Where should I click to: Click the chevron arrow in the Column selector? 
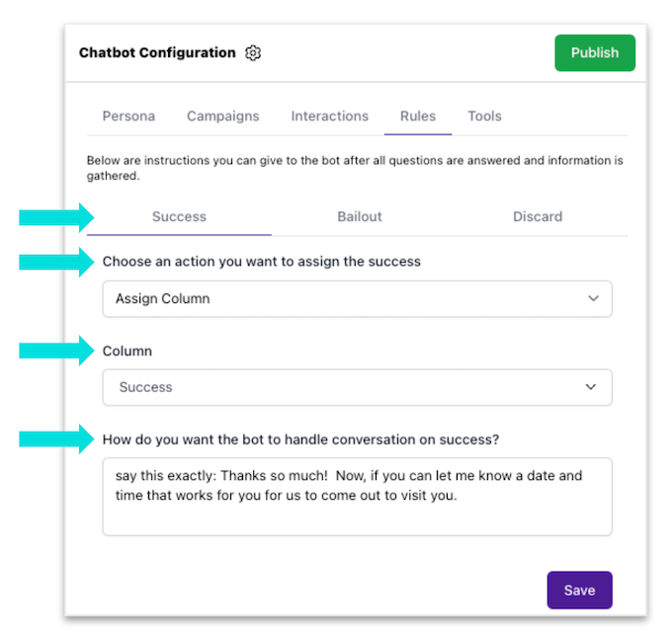pos(592,387)
